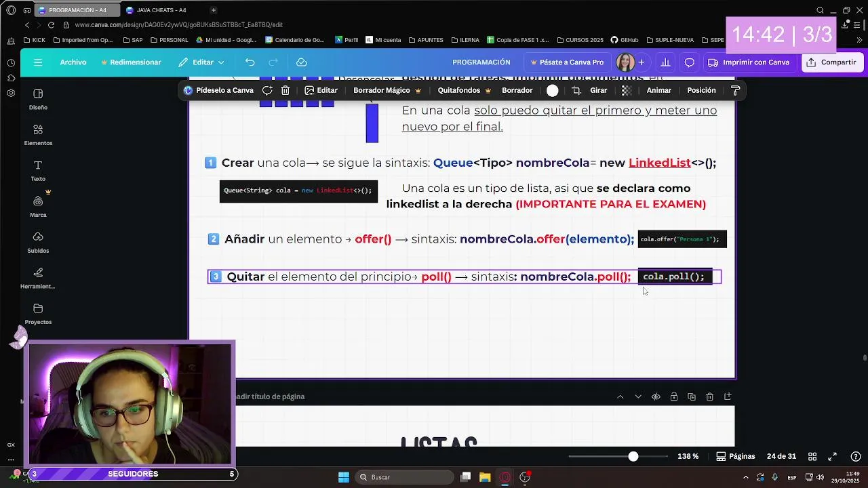
Task: Undo the last action
Action: (x=250, y=62)
